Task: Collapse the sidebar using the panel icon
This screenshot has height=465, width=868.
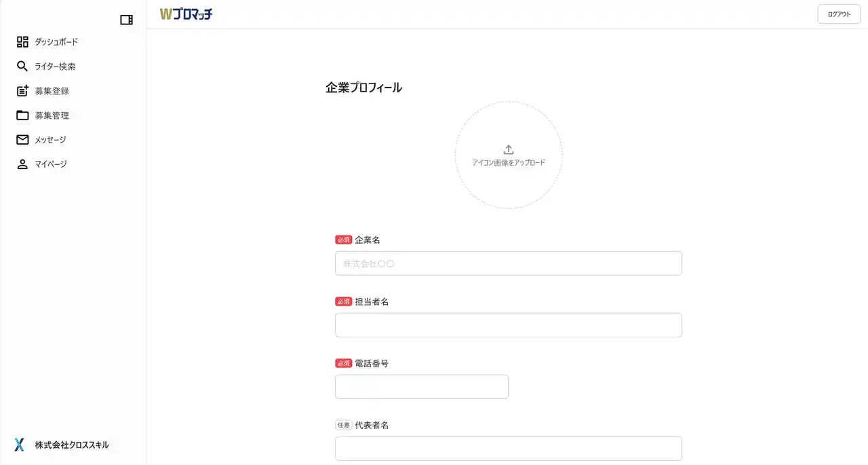Action: [x=126, y=20]
